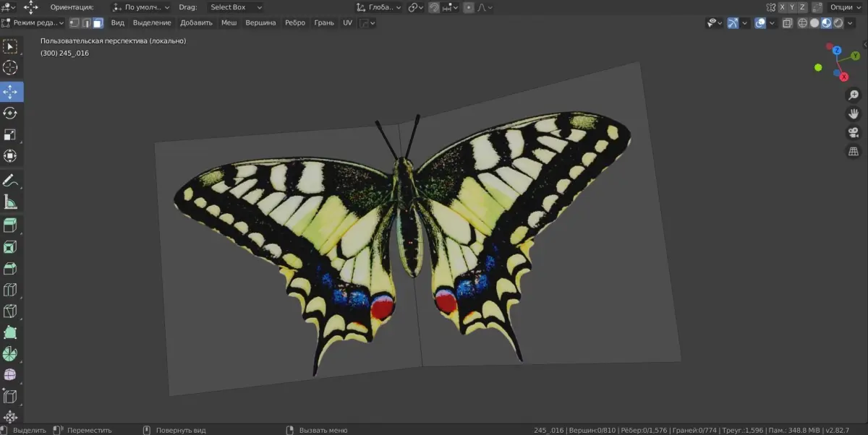This screenshot has width=868, height=435.
Task: Open the Ребро menu
Action: coord(295,22)
